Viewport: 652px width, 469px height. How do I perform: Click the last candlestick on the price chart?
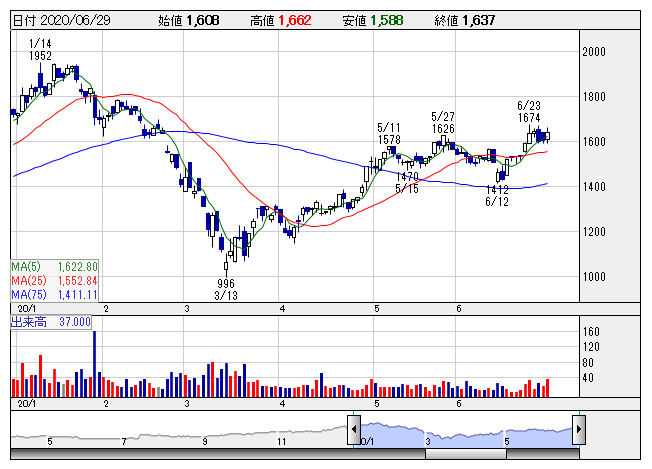click(548, 136)
